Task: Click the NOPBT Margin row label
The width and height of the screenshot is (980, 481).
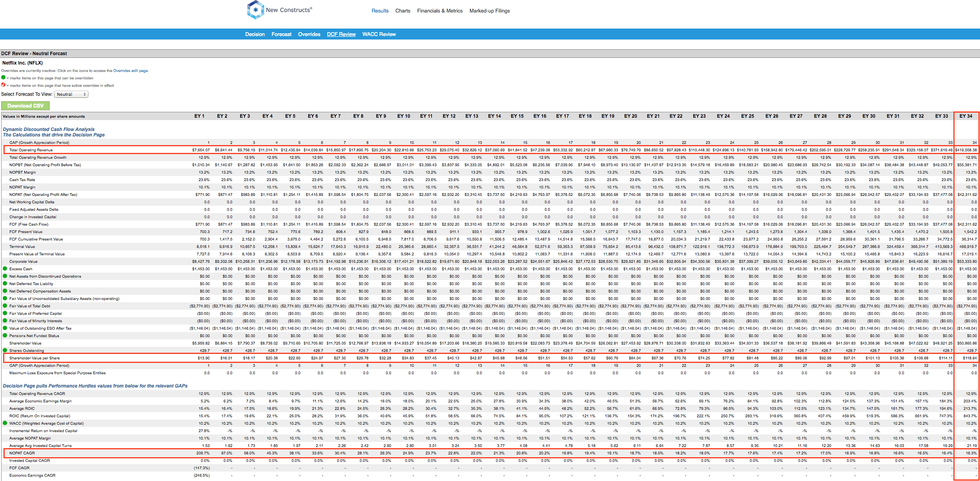Action: coord(22,172)
